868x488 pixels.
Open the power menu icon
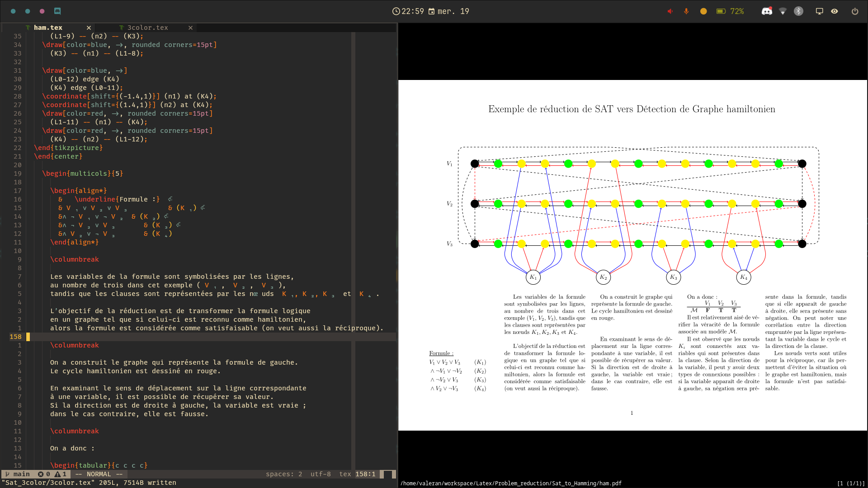pos(854,11)
